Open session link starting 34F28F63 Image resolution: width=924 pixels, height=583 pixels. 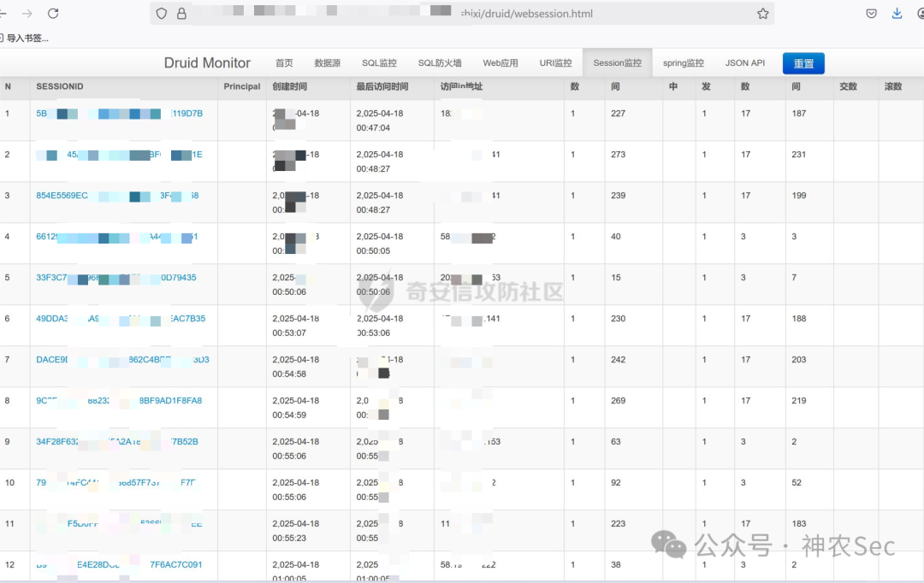[x=117, y=442]
